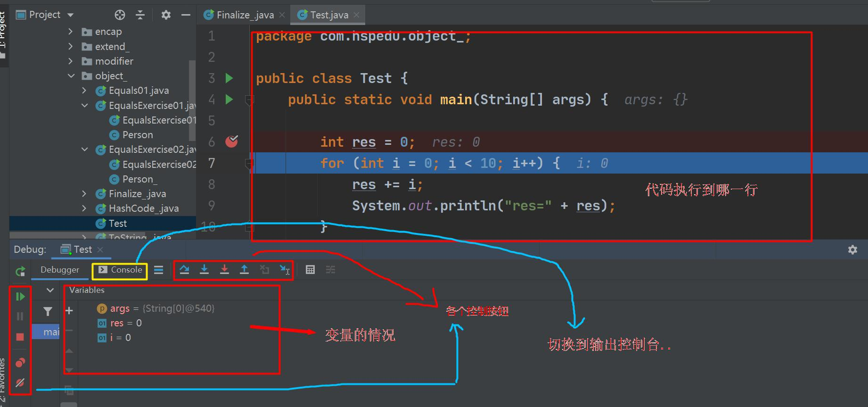Run main method with gutter arrow line 4

pyautogui.click(x=229, y=99)
